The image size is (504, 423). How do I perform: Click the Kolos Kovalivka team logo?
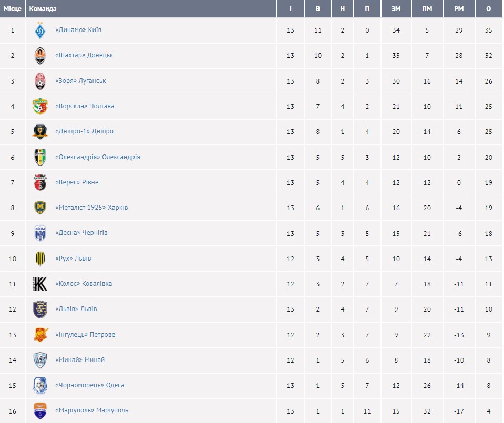click(40, 284)
